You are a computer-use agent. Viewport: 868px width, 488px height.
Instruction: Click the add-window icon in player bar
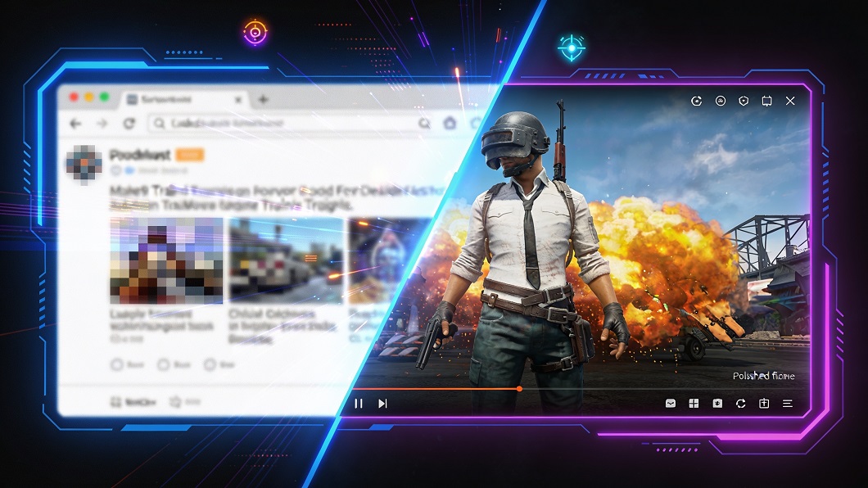[x=764, y=404]
